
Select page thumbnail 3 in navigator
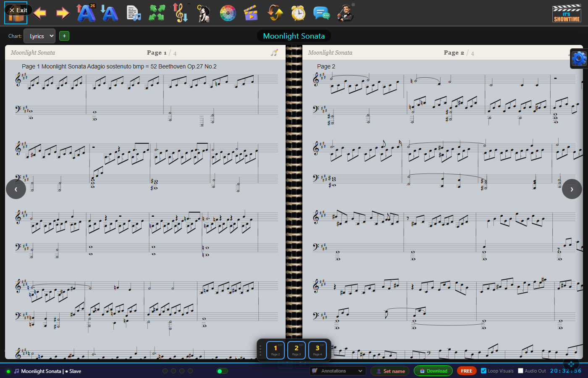coord(318,350)
